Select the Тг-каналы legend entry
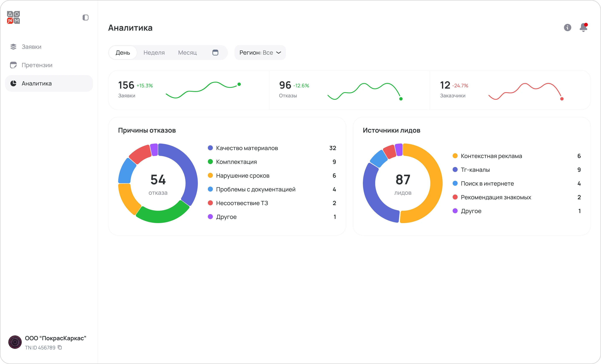 point(517,169)
